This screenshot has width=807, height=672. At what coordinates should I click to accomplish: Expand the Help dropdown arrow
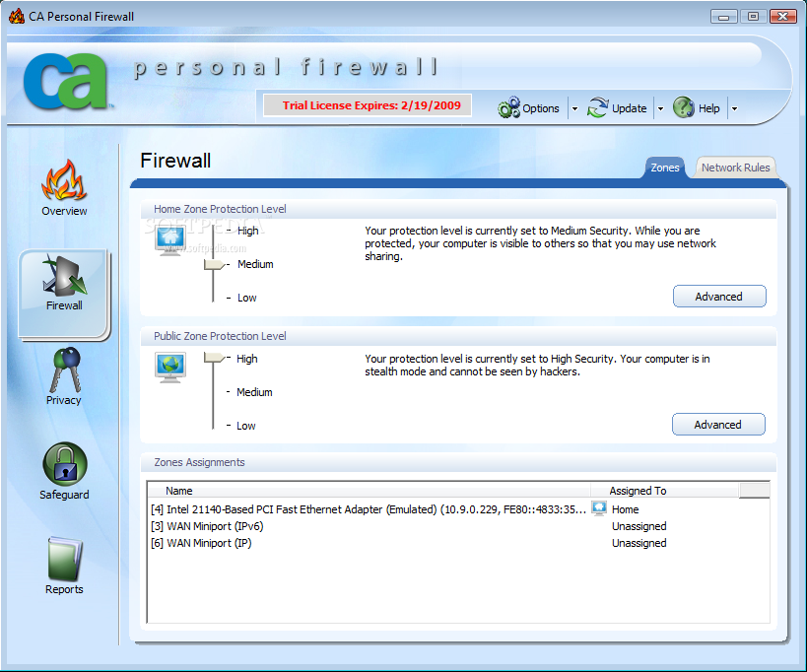(x=734, y=108)
